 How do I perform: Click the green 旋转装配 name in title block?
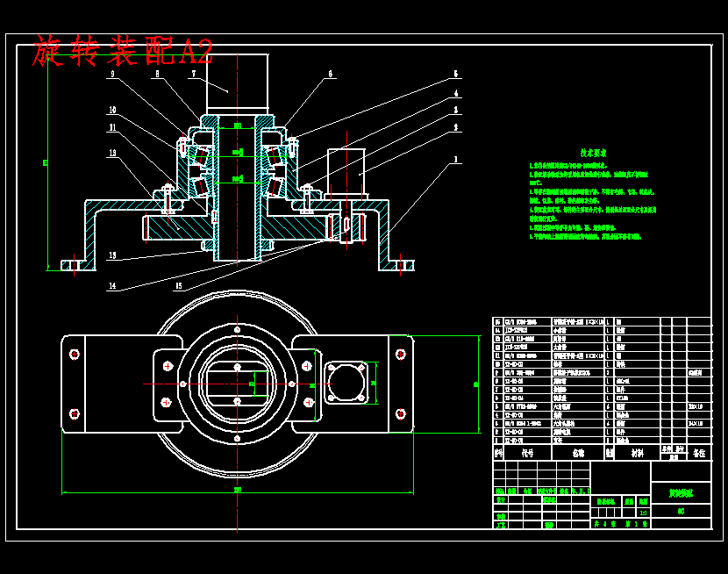coord(682,493)
